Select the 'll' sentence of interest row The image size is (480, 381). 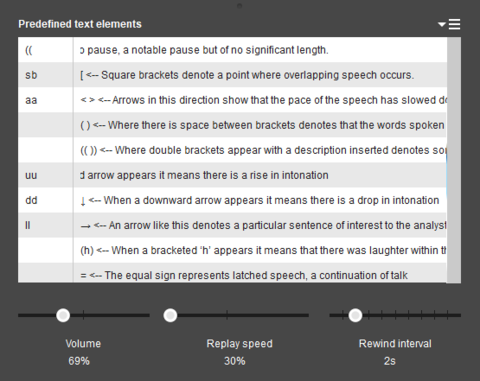coord(232,225)
